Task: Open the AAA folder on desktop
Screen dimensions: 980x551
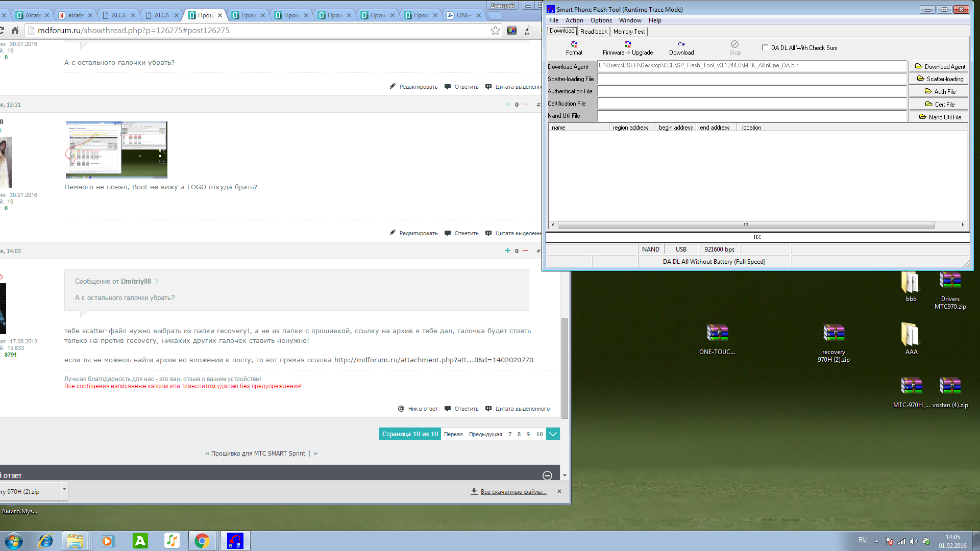Action: pyautogui.click(x=911, y=334)
